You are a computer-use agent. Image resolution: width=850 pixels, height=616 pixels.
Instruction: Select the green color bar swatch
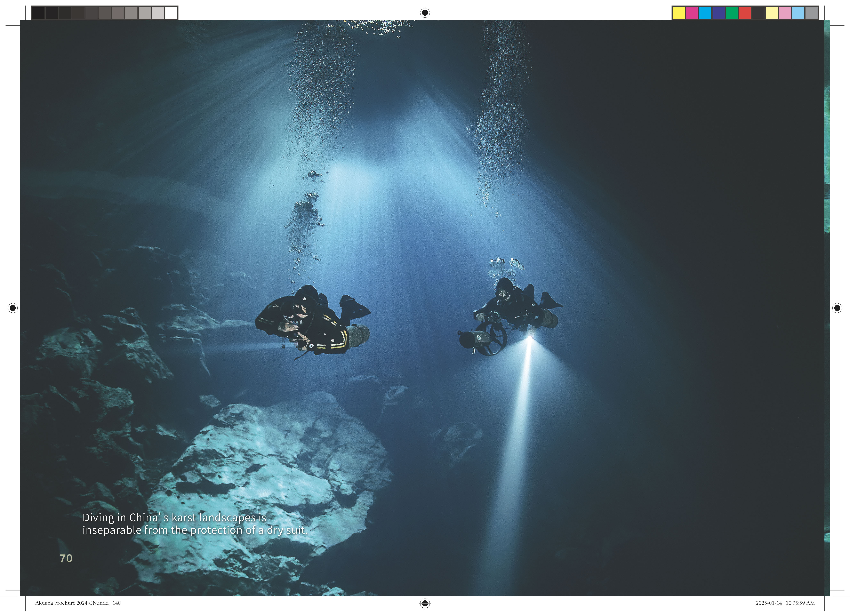(x=732, y=13)
